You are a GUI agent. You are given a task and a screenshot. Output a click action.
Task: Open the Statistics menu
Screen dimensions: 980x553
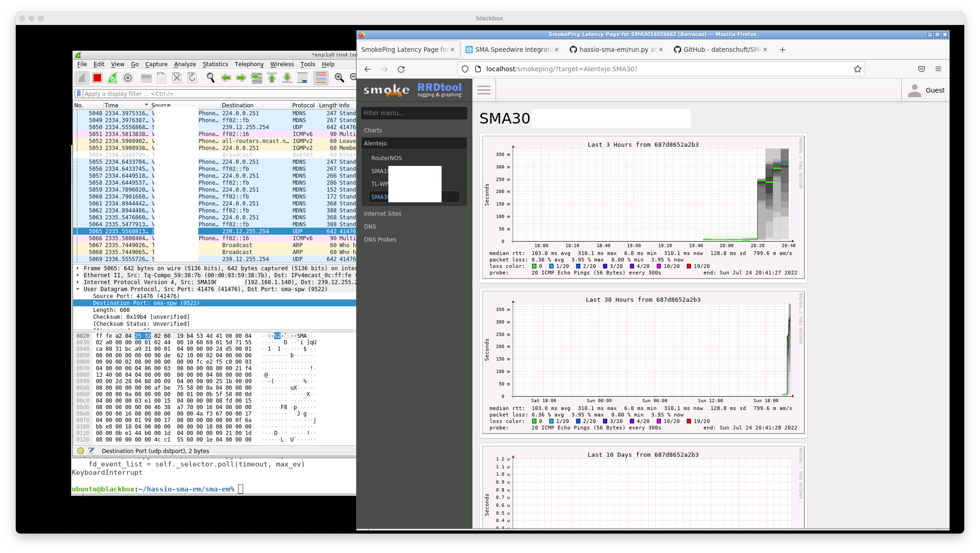pos(215,64)
